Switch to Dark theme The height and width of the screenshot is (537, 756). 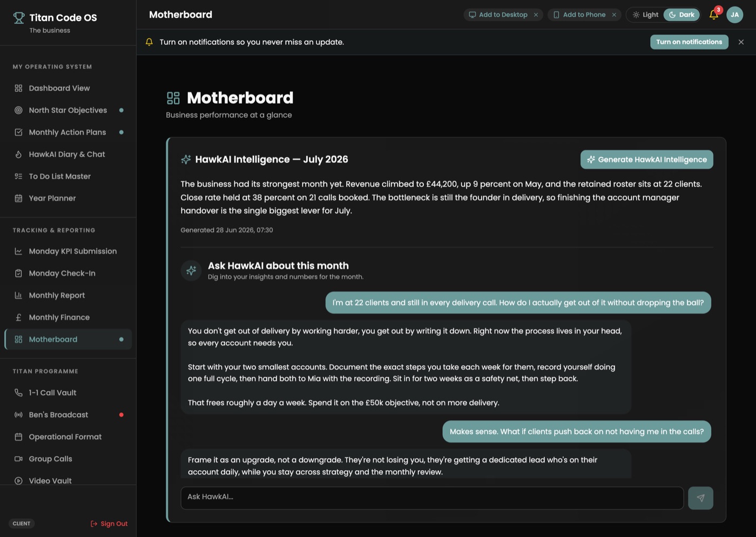point(681,15)
